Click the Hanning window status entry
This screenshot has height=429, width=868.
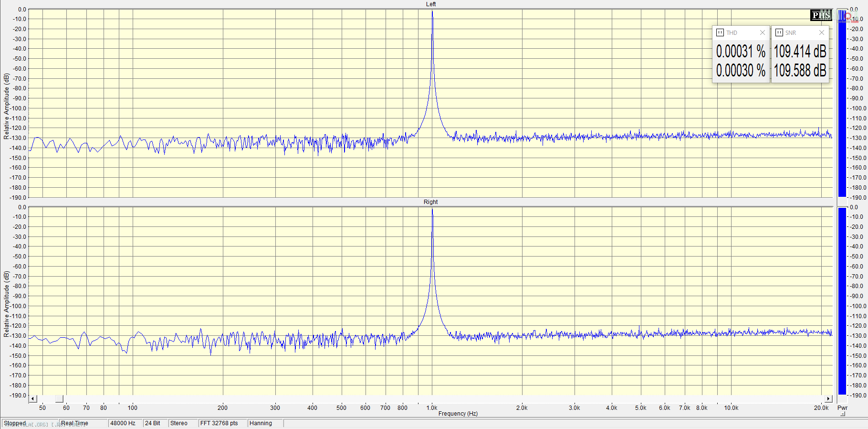(265, 423)
